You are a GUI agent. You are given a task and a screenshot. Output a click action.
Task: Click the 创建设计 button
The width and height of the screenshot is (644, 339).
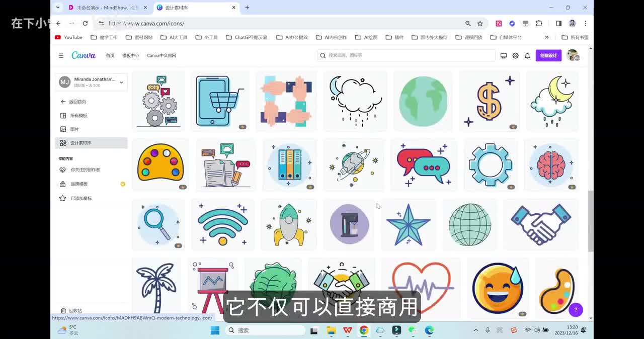click(x=548, y=56)
